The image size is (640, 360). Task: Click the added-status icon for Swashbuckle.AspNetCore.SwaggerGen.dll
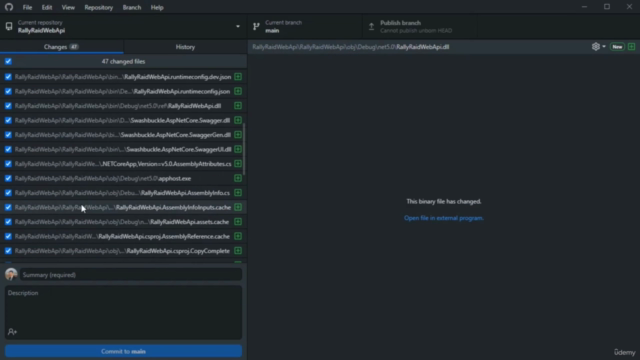point(238,135)
